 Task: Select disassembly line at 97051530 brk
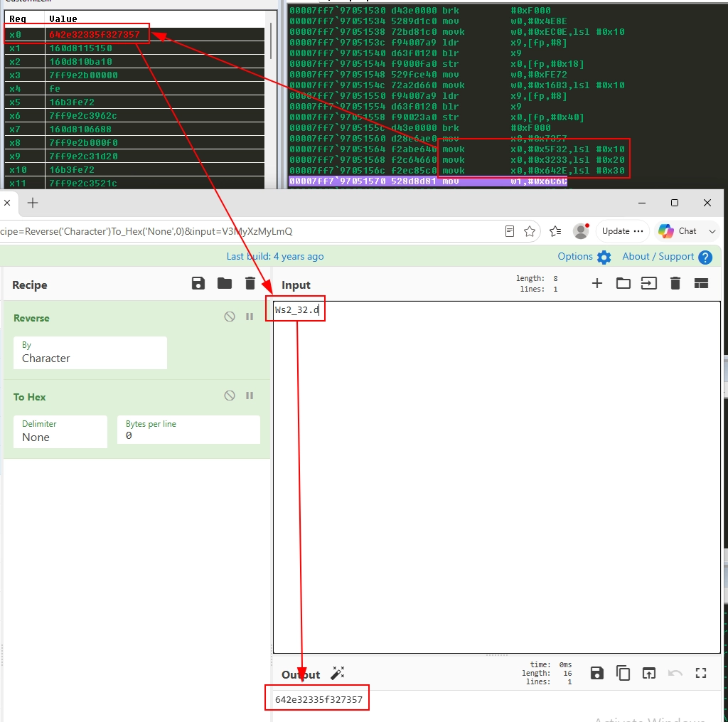coord(420,10)
